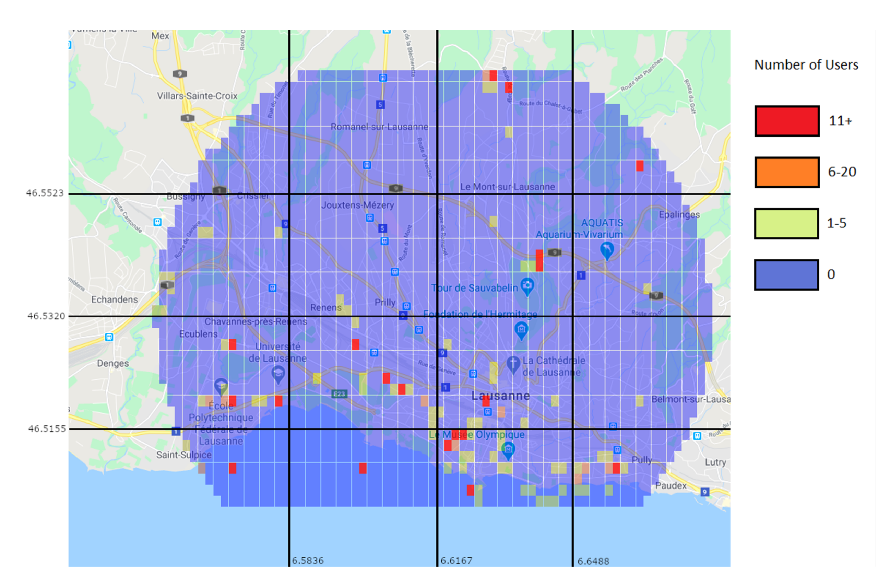Click the Tour de Sauvabelin camera pin

(527, 286)
